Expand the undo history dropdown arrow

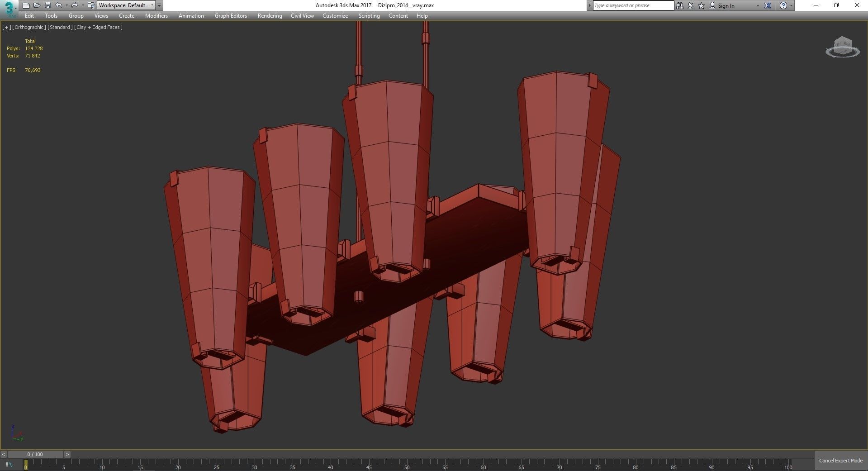[66, 5]
